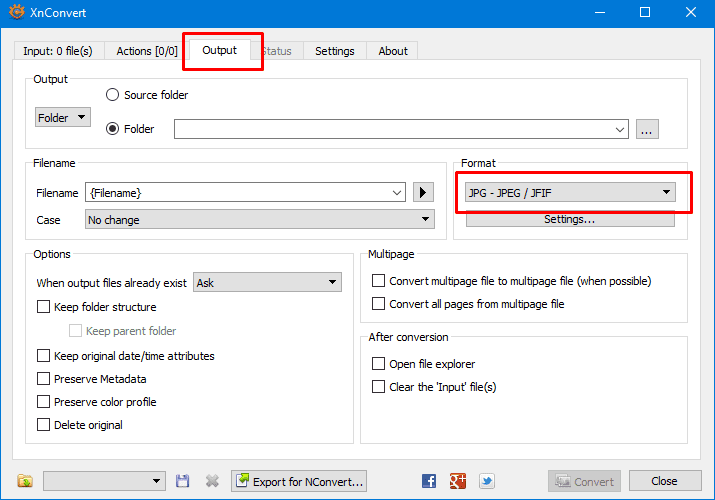Click the filename template arrow button

[x=423, y=192]
